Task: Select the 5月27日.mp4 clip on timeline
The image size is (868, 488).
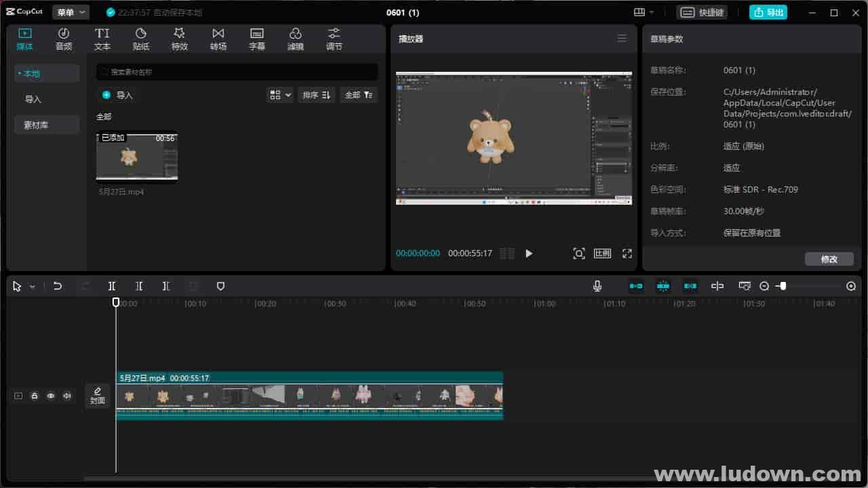Action: coord(309,396)
